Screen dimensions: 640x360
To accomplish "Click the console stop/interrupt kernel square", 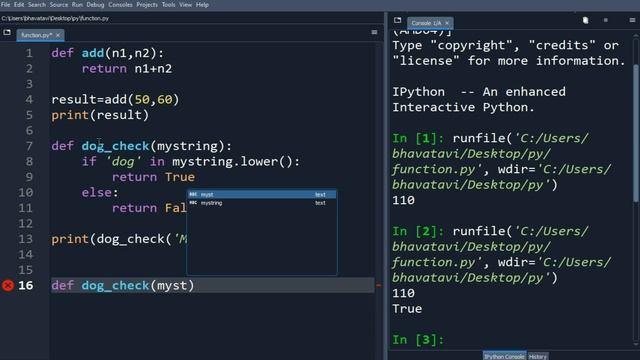I will pos(606,20).
